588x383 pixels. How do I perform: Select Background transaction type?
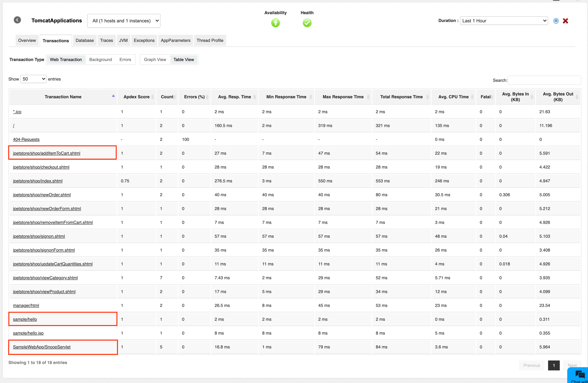[x=101, y=59]
